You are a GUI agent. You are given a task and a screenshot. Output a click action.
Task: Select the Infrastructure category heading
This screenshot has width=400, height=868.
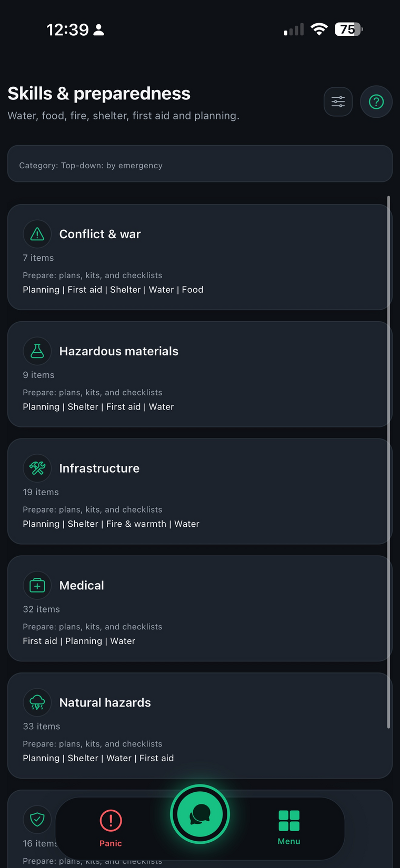tap(99, 468)
